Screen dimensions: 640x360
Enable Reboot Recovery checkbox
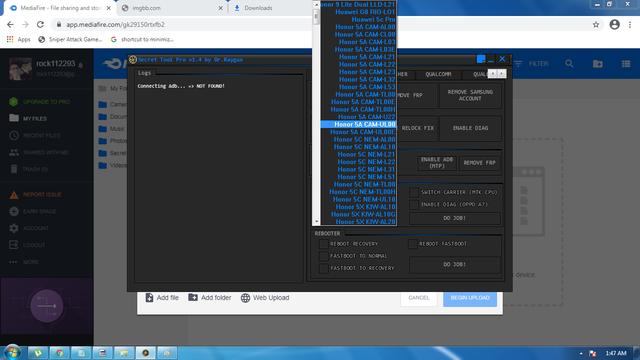(323, 244)
